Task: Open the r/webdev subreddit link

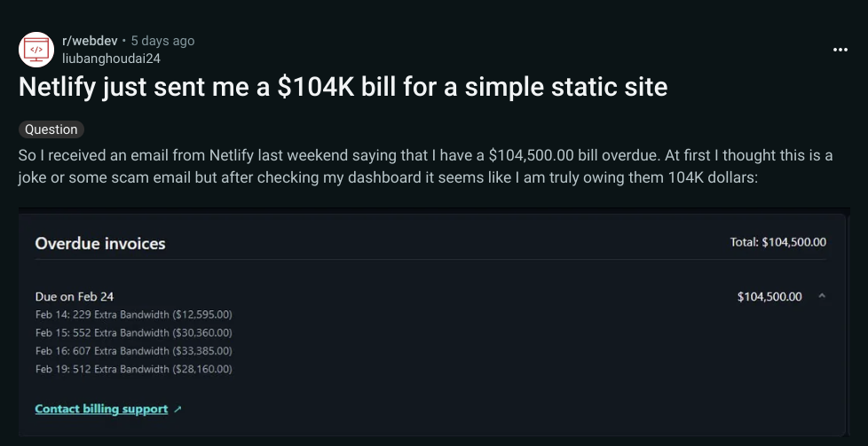Action: 92,41
